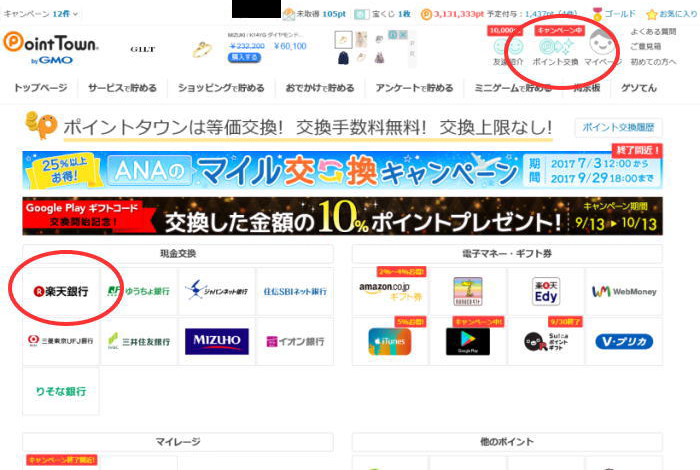Open the ショッピングで貯める menu
The height and width of the screenshot is (470, 700).
pos(221,88)
